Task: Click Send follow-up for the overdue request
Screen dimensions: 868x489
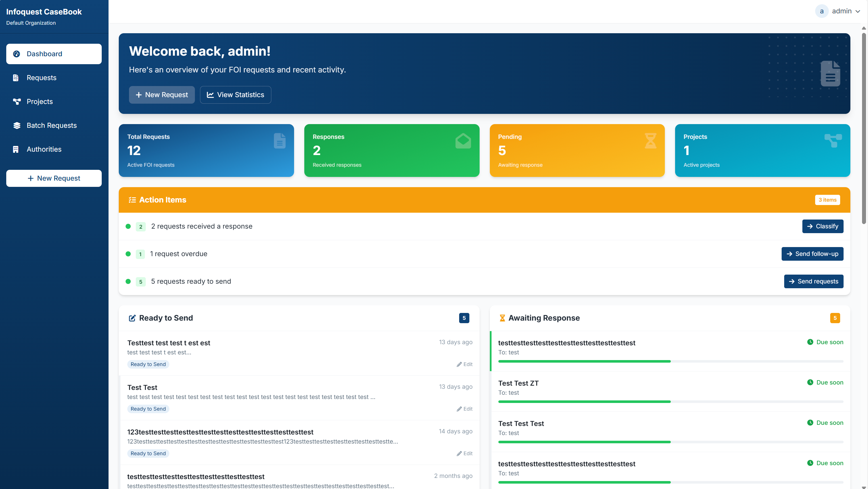Action: pos(812,254)
